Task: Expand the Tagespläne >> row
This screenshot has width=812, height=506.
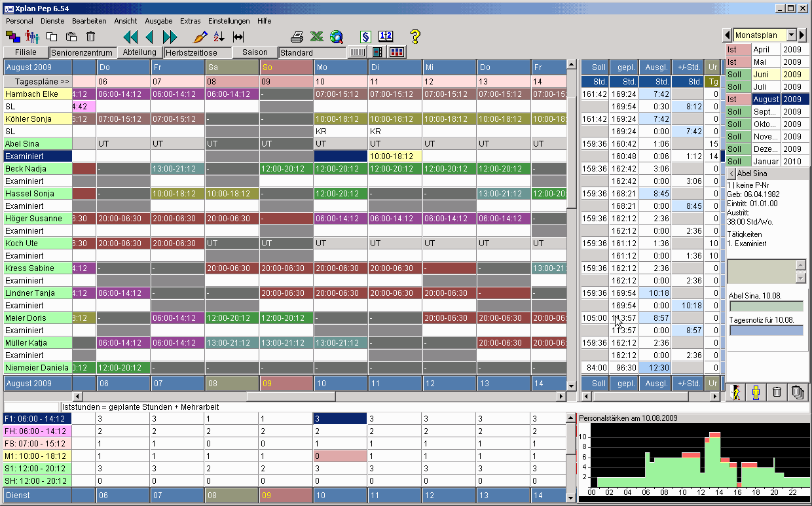Action: click(37, 82)
